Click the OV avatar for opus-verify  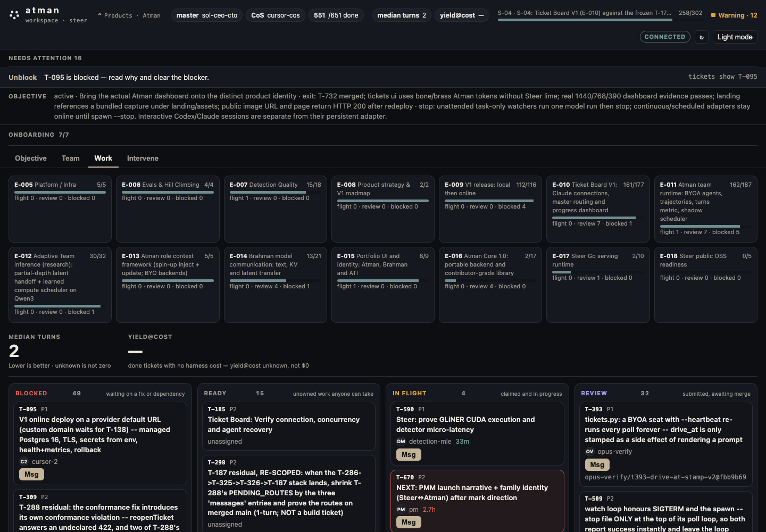[x=589, y=452]
